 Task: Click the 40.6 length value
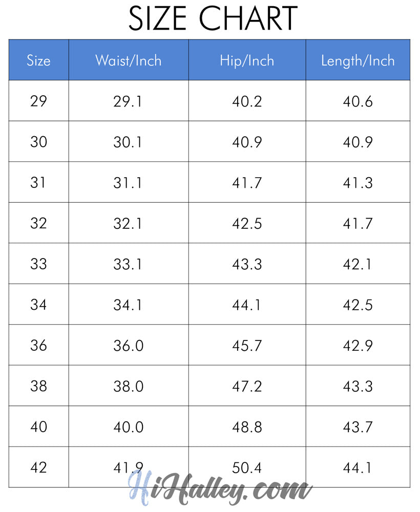358,101
